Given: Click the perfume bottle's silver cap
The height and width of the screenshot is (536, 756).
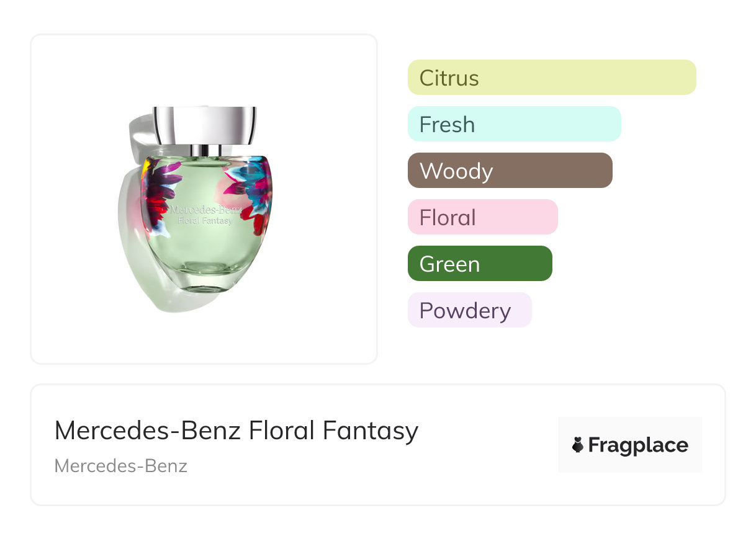Looking at the screenshot, I should click(x=205, y=125).
